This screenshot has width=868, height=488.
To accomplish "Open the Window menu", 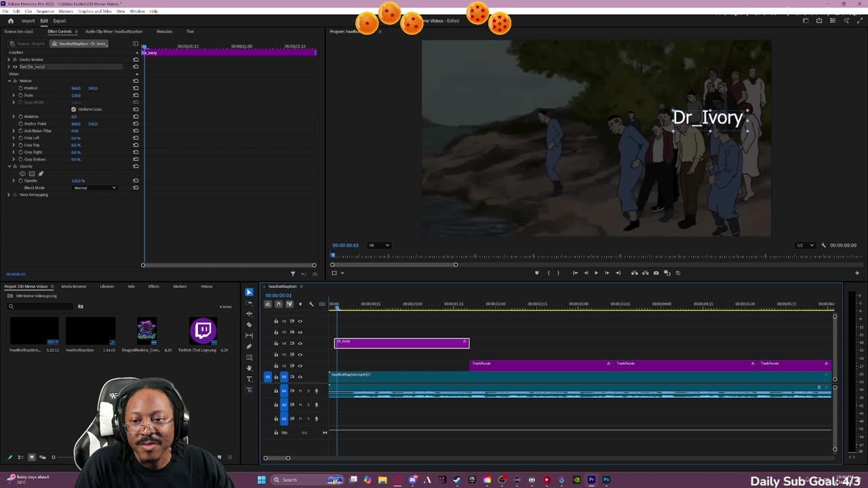I will pos(137,12).
